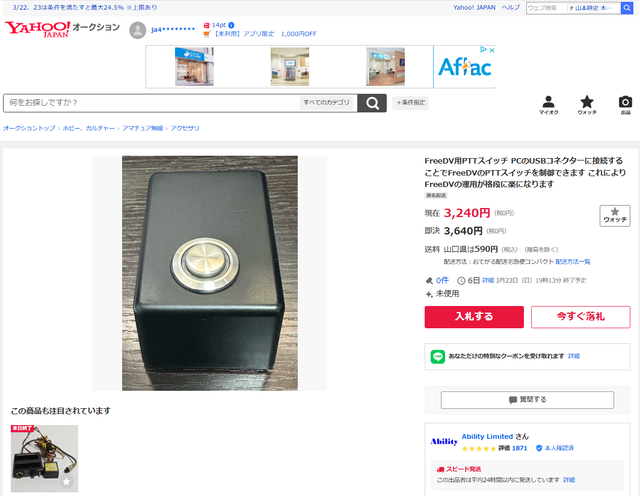This screenshot has width=640, height=496.
Task: Click the points info icon next to 14pt
Action: (231, 25)
